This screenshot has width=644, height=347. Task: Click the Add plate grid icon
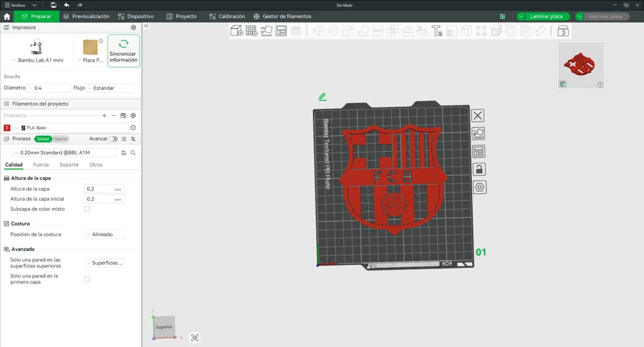(251, 31)
